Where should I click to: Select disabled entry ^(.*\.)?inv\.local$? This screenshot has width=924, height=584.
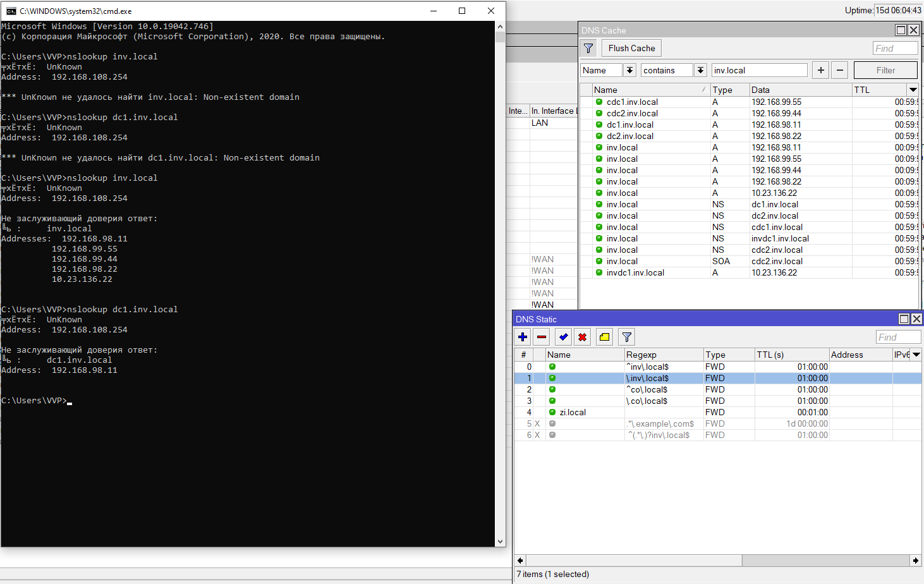click(x=718, y=435)
